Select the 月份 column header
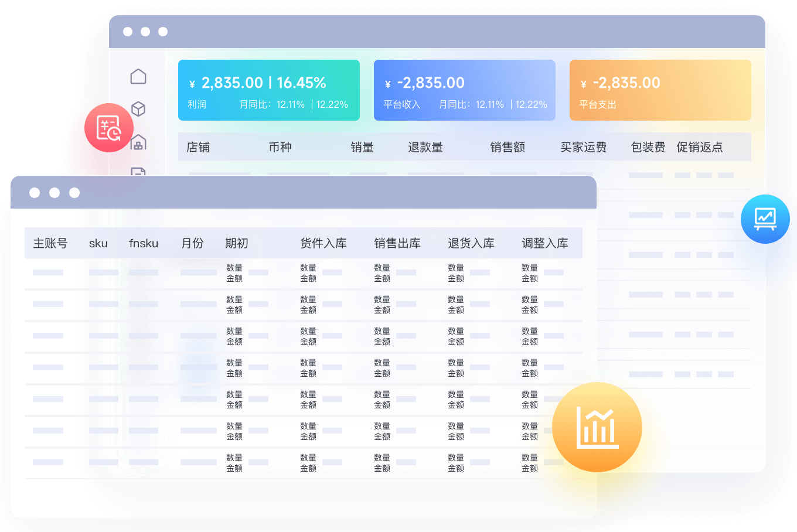 pyautogui.click(x=192, y=243)
